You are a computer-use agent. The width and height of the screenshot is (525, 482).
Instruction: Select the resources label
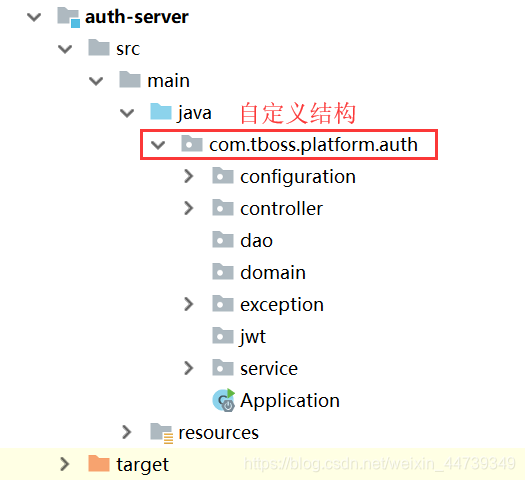coord(219,433)
